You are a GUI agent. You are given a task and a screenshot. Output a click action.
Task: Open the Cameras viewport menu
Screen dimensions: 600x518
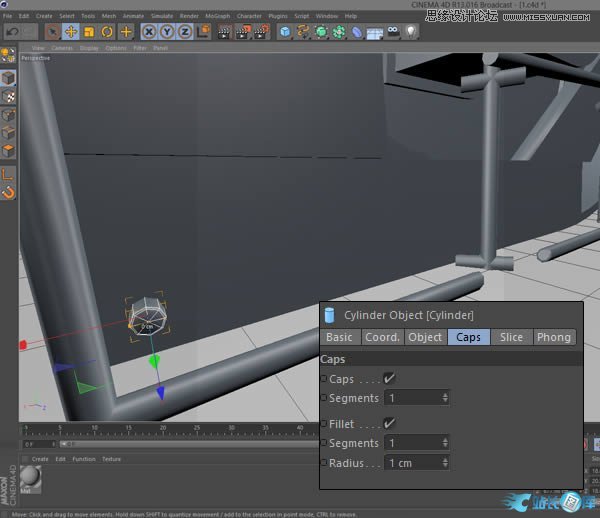pos(62,48)
